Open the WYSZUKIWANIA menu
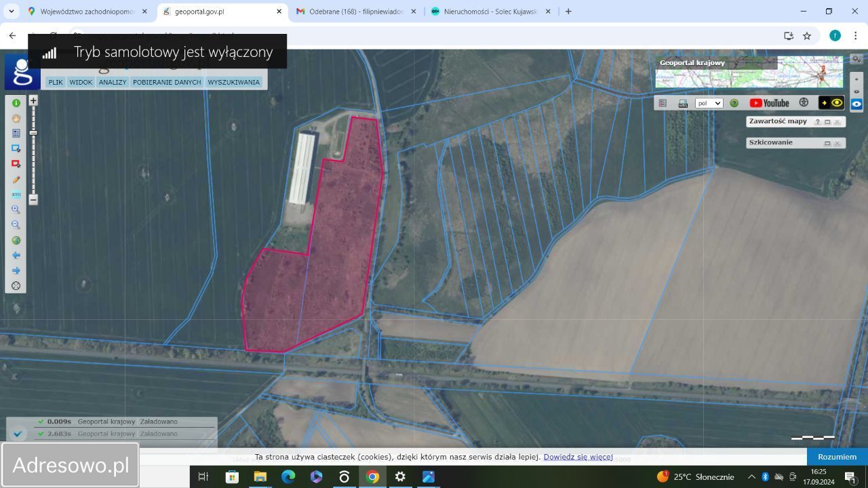868x488 pixels. tap(233, 82)
